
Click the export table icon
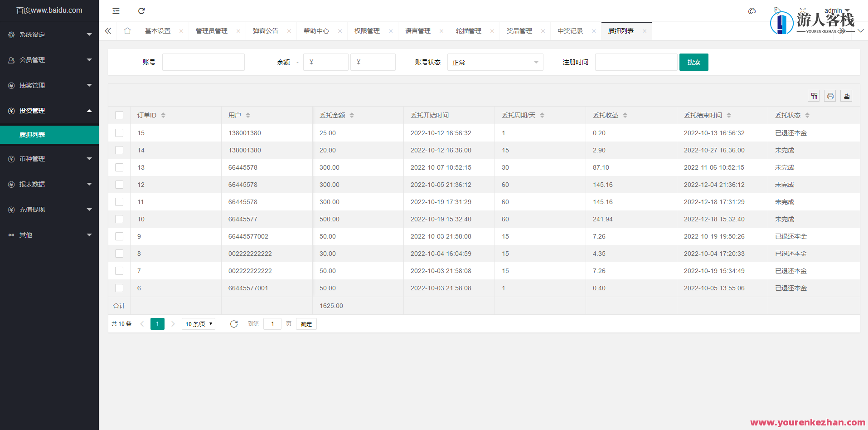(x=846, y=96)
